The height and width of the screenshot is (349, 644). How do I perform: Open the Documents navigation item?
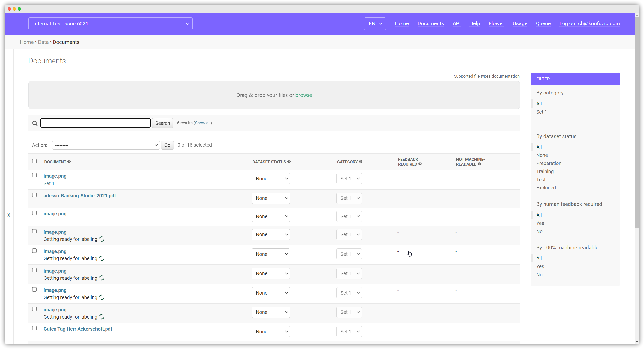[430, 23]
